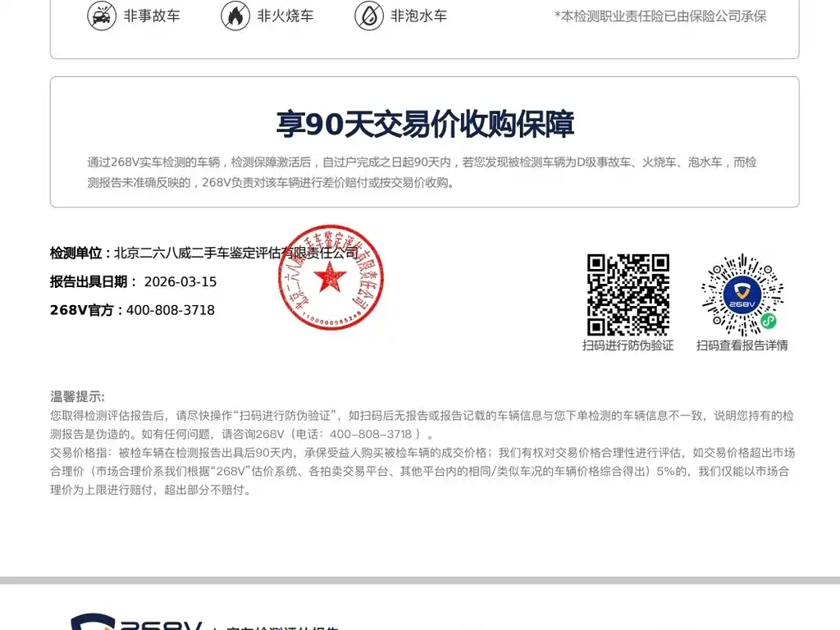The width and height of the screenshot is (840, 630).
Task: Click the 268V logo at the page bottom
Action: click(x=137, y=622)
